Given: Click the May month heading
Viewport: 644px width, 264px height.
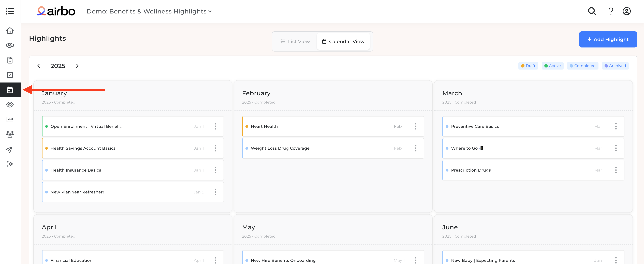Looking at the screenshot, I should (x=248, y=227).
